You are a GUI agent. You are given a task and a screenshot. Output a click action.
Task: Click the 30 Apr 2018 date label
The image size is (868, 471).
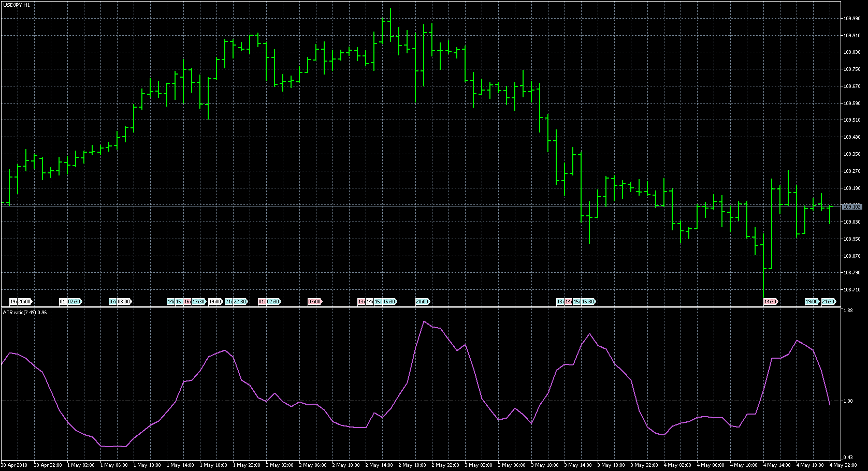(x=15, y=465)
